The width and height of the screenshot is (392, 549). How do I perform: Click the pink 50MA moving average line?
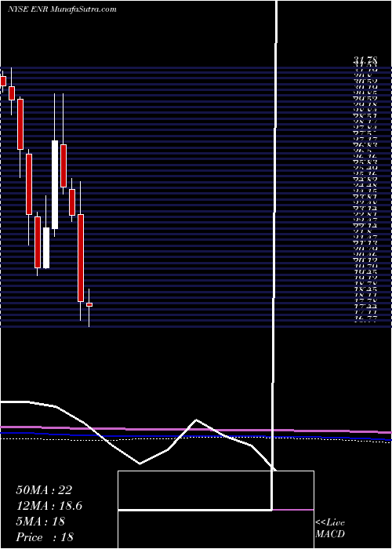[196, 429]
